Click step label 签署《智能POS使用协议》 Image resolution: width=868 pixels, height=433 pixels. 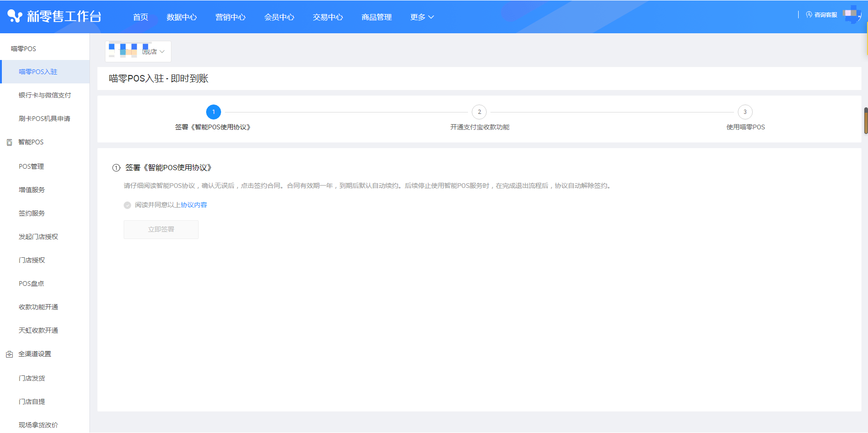(x=213, y=127)
